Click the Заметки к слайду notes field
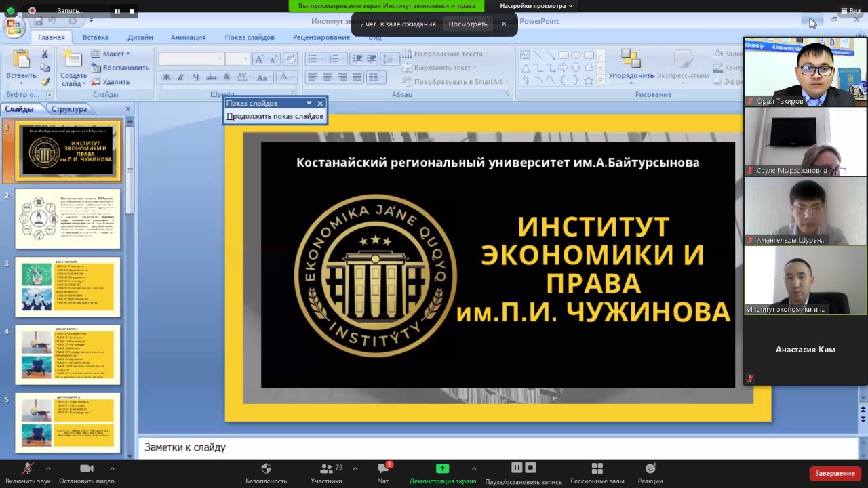The width and height of the screenshot is (868, 488). 497,447
